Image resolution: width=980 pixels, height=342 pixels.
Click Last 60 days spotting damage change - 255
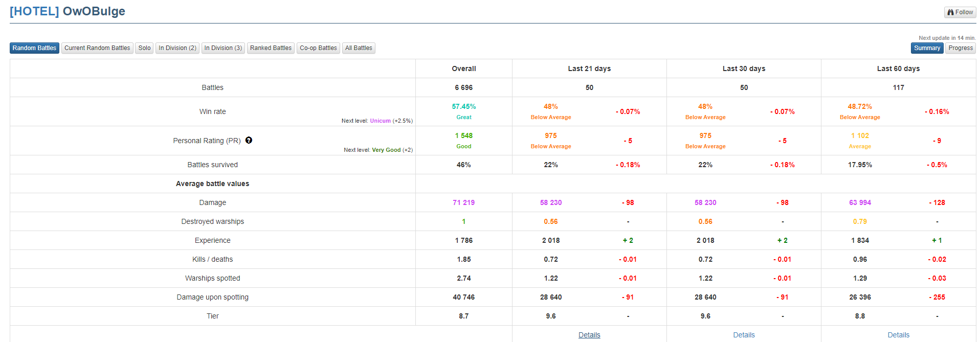(x=937, y=297)
